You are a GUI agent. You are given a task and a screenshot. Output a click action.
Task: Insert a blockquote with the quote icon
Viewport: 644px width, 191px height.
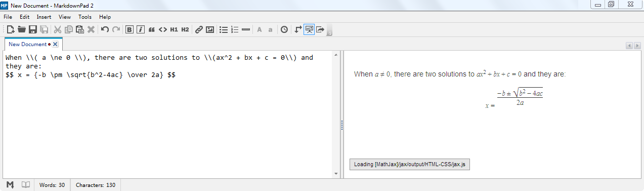click(x=151, y=29)
